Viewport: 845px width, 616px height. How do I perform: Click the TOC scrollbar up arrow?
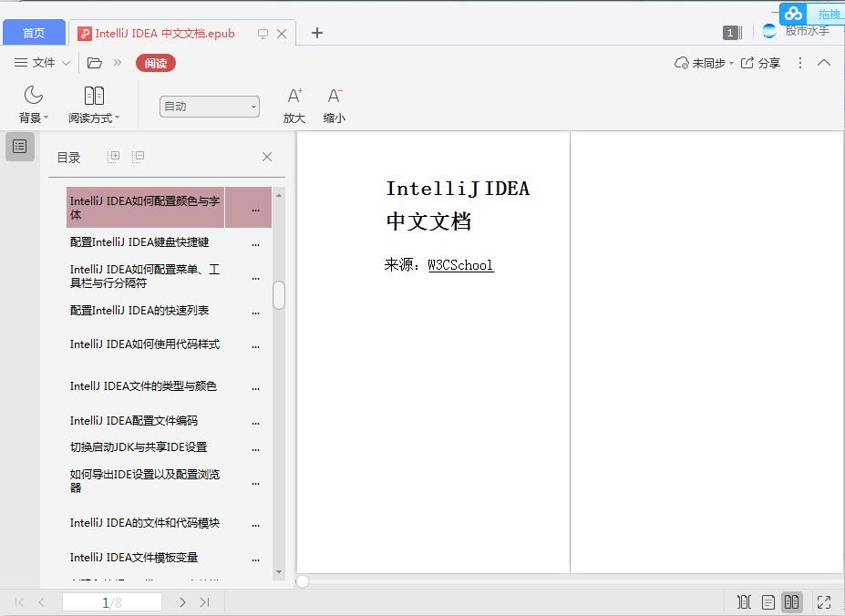tap(279, 195)
